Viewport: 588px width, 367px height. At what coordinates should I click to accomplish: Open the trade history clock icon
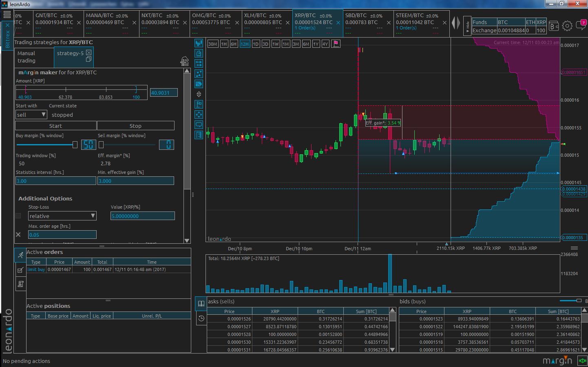tap(201, 318)
